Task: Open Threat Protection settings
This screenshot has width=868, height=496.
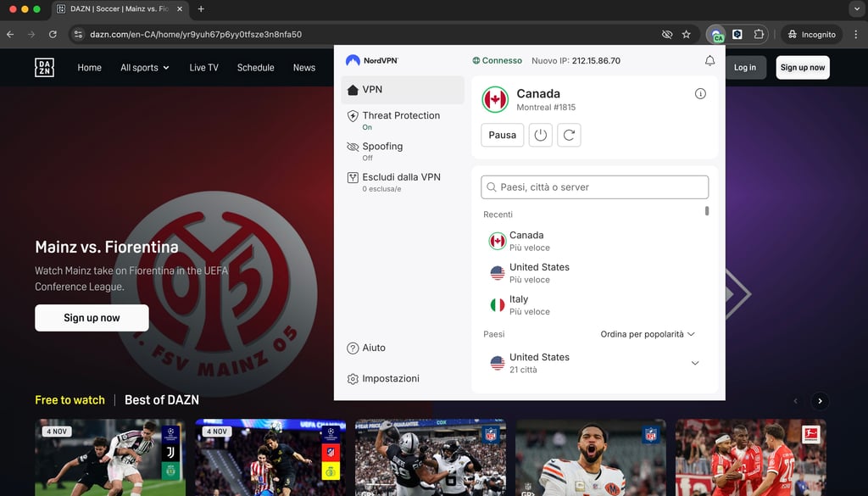Action: point(401,120)
